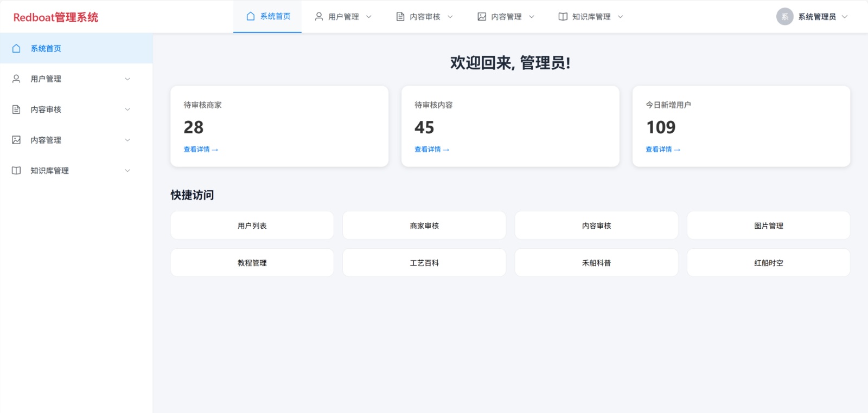
Task: Click the home icon in the sidebar
Action: click(16, 48)
